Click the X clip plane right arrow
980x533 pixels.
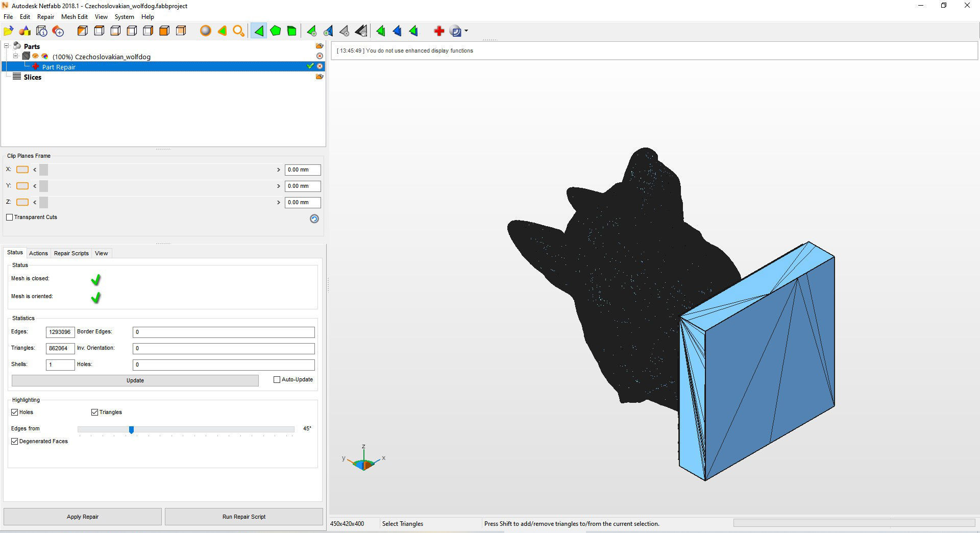[279, 169]
